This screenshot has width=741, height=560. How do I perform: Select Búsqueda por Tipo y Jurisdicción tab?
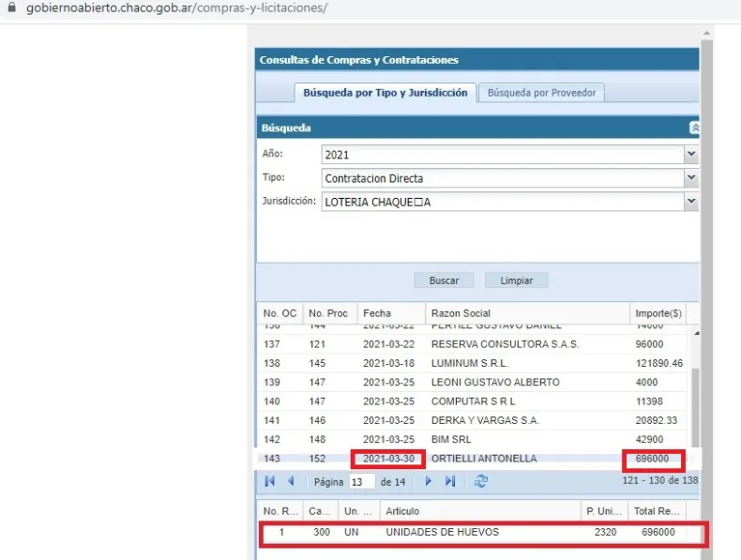point(385,92)
